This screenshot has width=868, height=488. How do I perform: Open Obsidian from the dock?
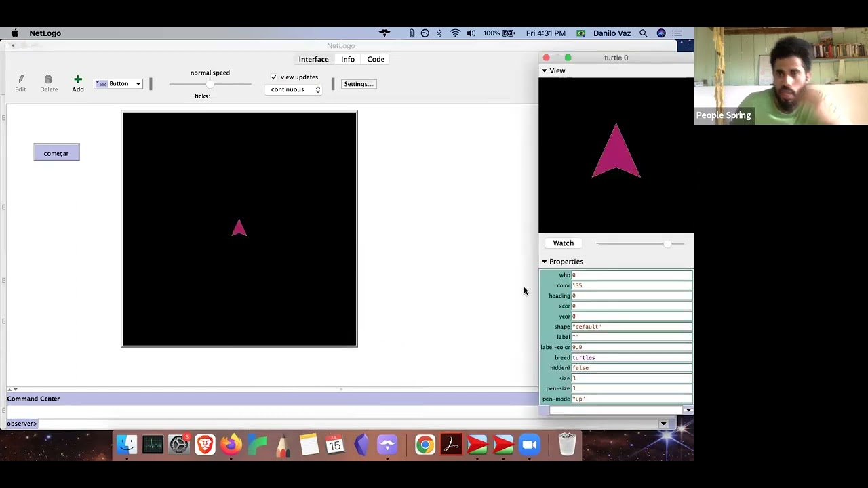click(361, 445)
